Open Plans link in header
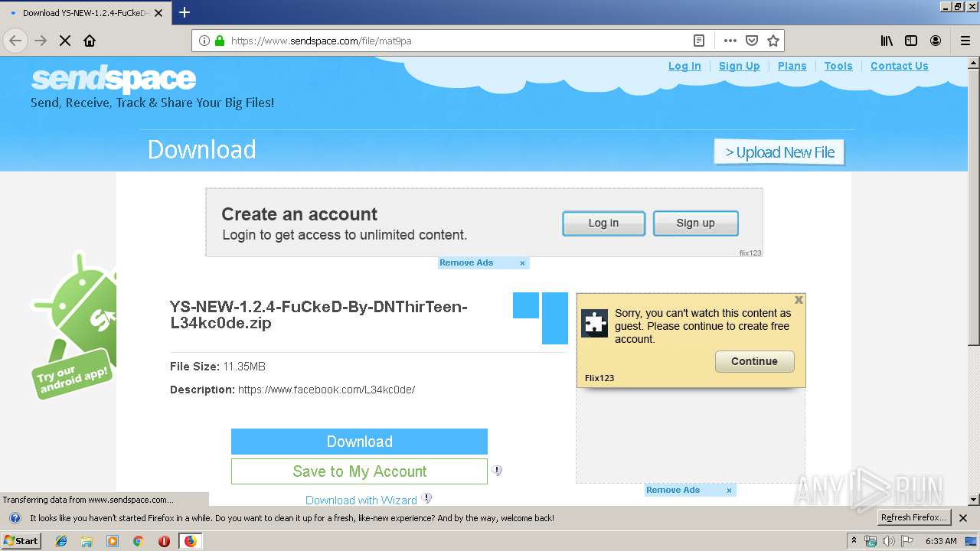980x551 pixels. tap(792, 66)
